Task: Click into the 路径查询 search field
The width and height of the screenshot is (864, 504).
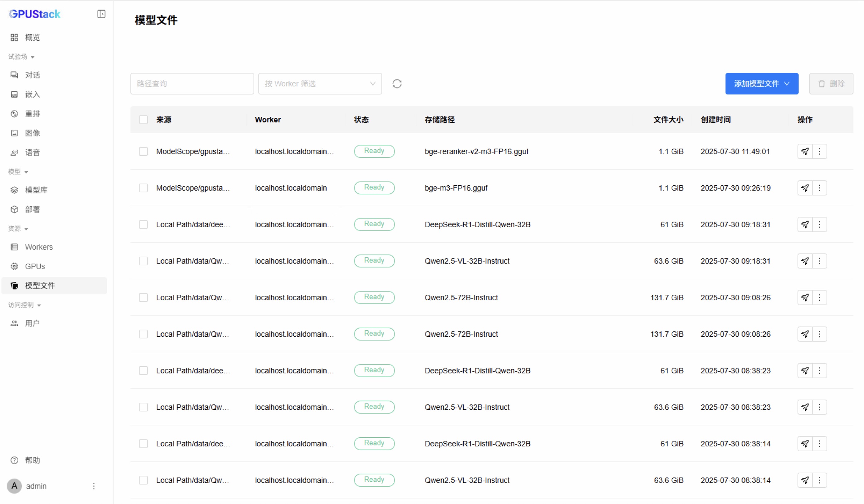Action: pyautogui.click(x=192, y=84)
